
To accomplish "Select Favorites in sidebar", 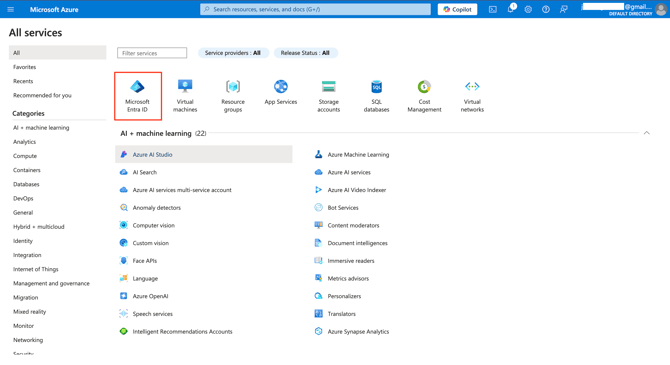I will point(24,67).
